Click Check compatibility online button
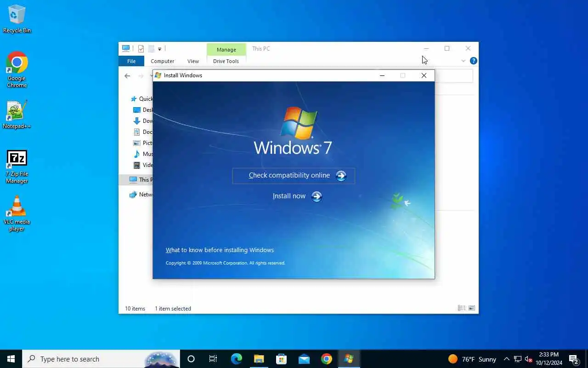Image resolution: width=588 pixels, height=368 pixels. [294, 176]
